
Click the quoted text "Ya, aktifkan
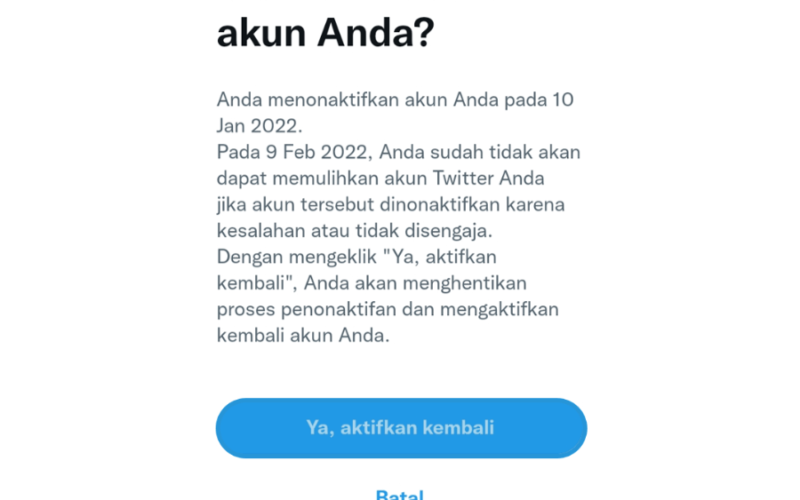point(439,257)
